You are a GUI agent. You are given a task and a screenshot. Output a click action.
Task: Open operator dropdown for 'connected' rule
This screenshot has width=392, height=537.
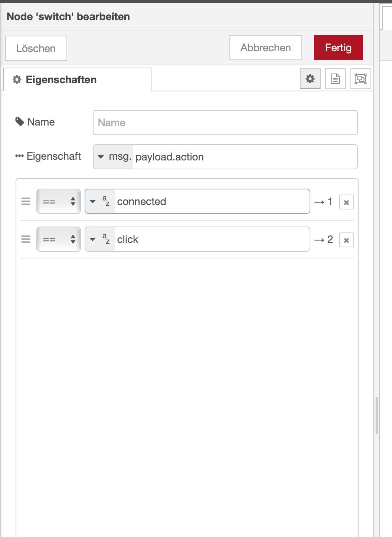click(59, 202)
